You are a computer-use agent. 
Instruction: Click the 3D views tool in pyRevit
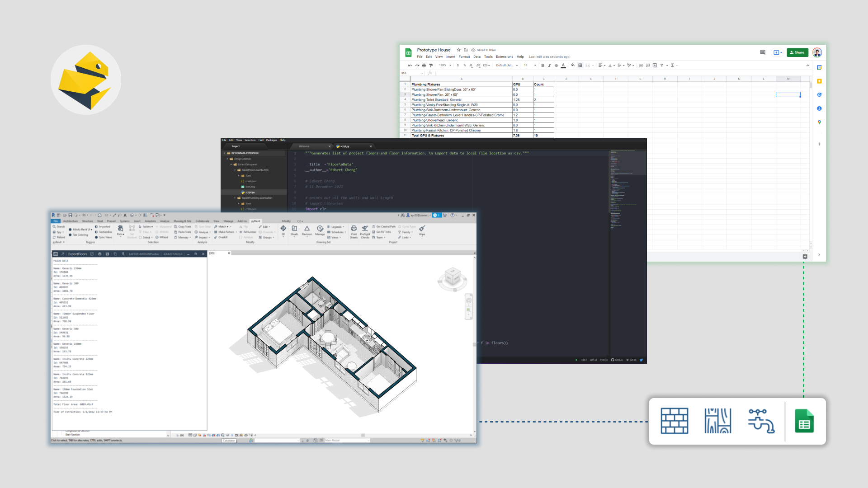tap(283, 230)
